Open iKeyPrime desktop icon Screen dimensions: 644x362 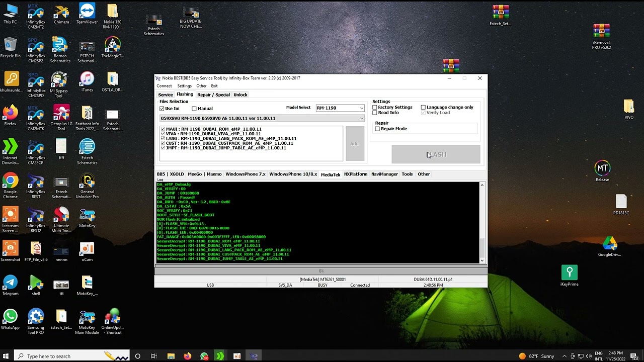click(570, 276)
